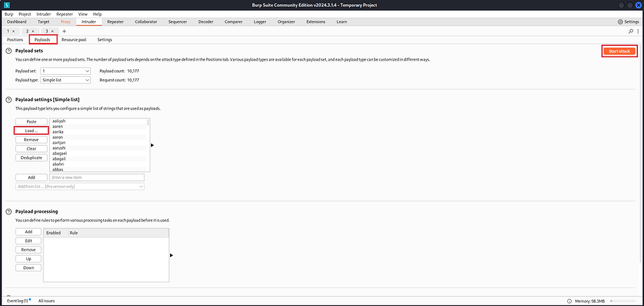Select payload item 'aaron'
This screenshot has height=306, width=644.
[57, 137]
